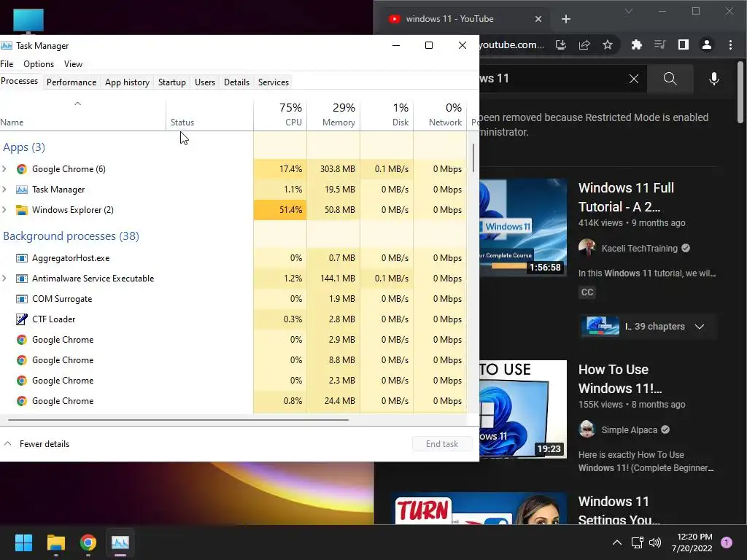Switch to the Services tab
The height and width of the screenshot is (560, 747).
click(x=274, y=82)
